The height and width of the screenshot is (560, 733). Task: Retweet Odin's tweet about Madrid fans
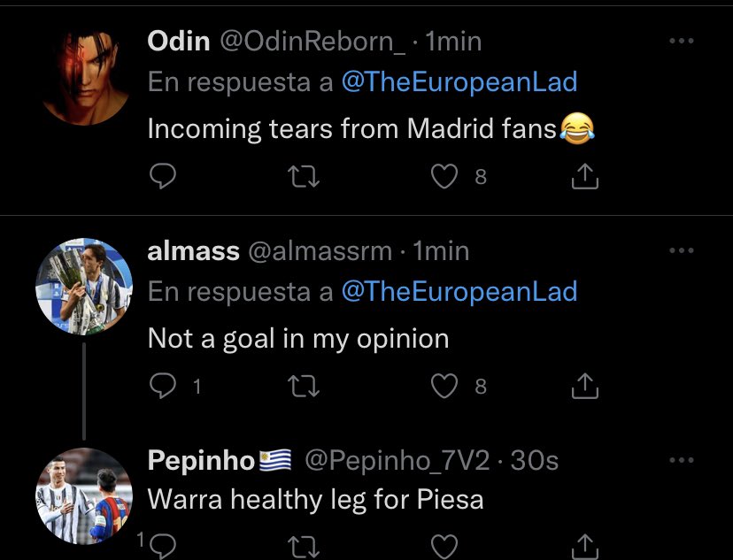point(304,177)
